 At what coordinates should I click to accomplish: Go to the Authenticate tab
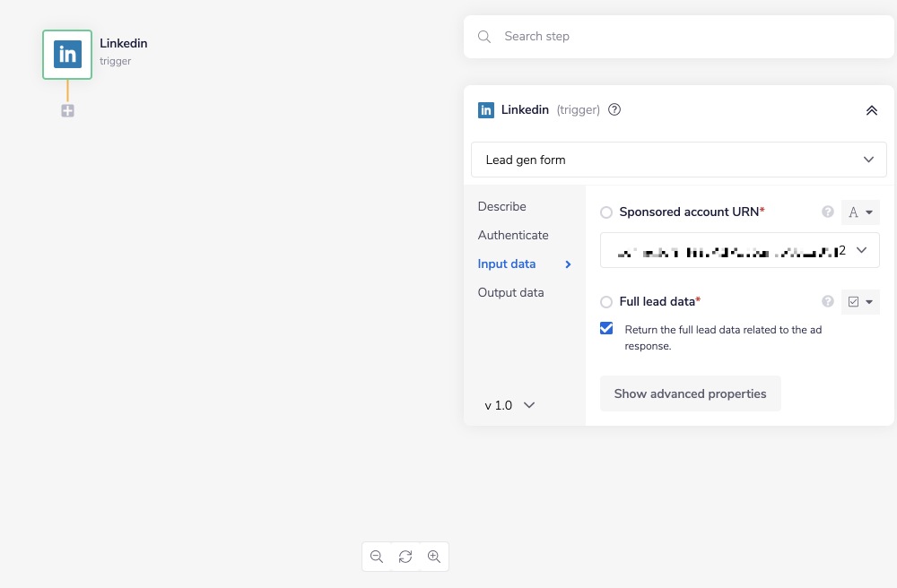click(x=513, y=235)
